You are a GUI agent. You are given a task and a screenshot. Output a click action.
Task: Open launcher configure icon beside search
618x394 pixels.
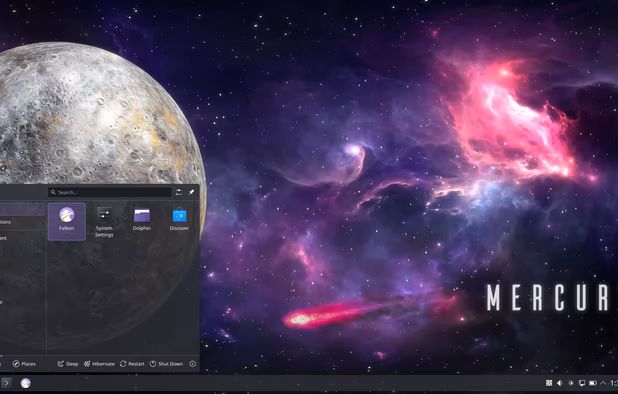click(x=179, y=192)
